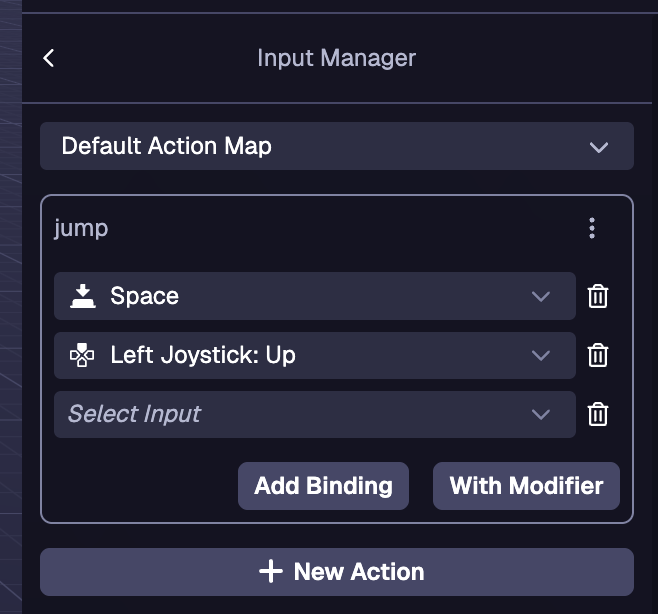Open the jump action three-dot menu

pyautogui.click(x=592, y=229)
